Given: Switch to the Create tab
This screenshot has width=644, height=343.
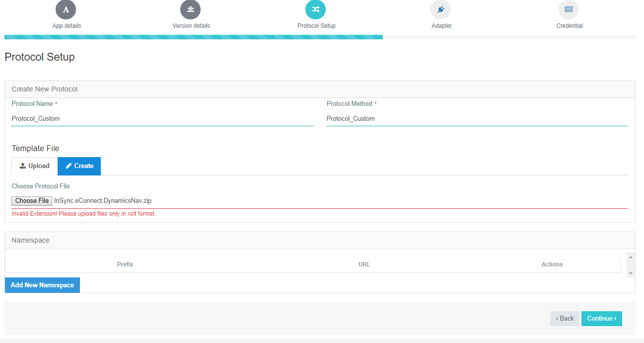Looking at the screenshot, I should pyautogui.click(x=79, y=166).
